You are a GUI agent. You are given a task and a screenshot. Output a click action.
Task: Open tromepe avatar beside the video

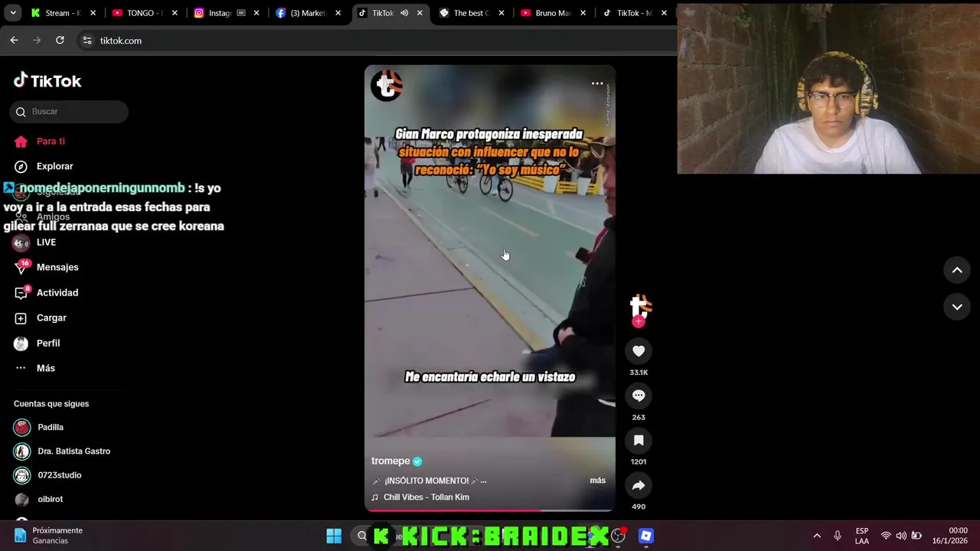click(x=639, y=305)
